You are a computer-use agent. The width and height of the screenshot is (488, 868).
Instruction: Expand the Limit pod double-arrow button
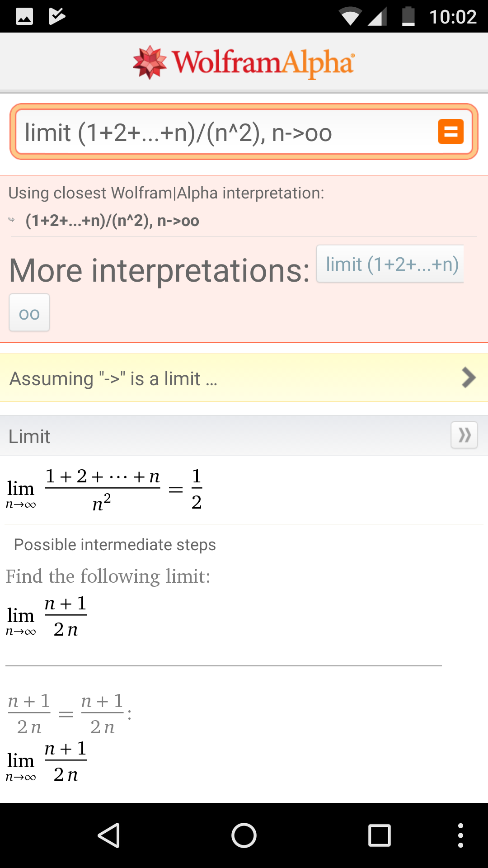click(464, 435)
